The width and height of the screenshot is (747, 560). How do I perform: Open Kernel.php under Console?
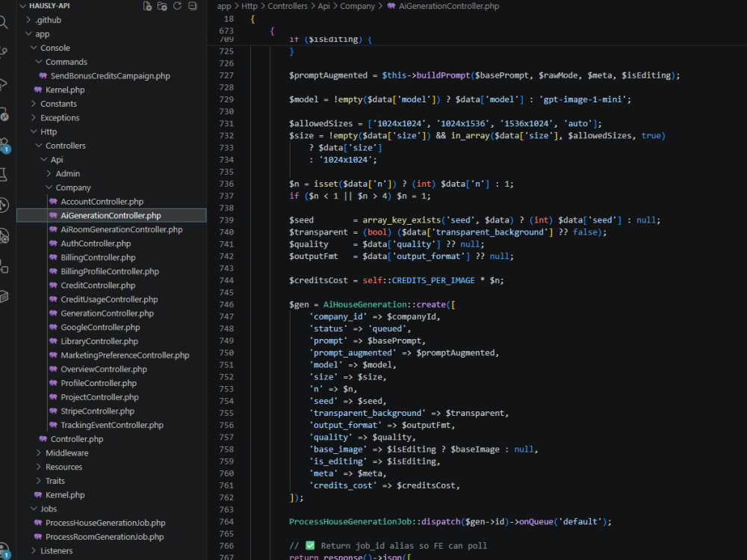coord(65,90)
